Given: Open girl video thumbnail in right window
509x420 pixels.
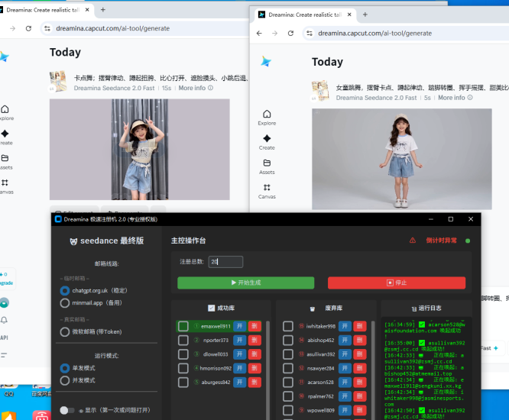Looking at the screenshot, I should [402, 159].
